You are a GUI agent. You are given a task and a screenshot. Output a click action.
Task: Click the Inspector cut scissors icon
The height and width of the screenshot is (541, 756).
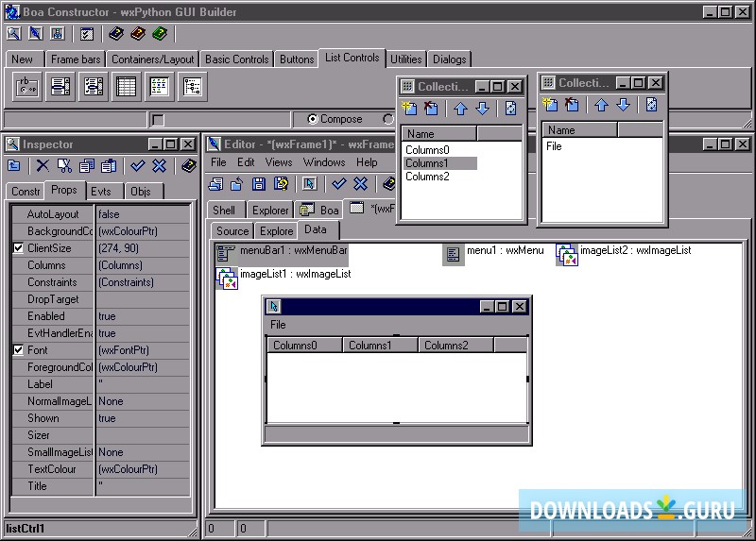point(64,166)
